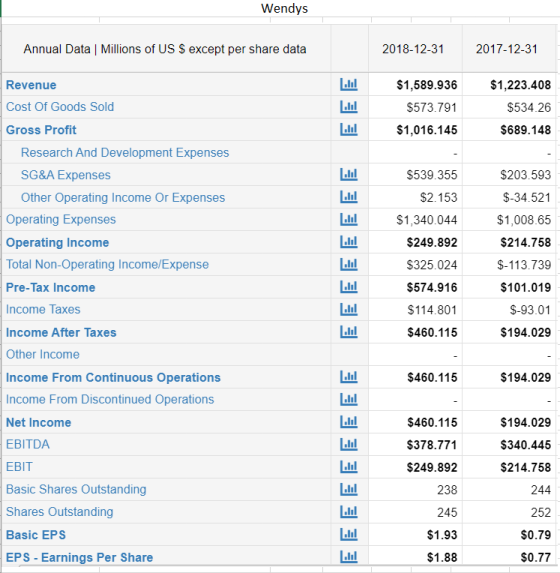Click the $378.771 EBITDA value

pos(432,445)
